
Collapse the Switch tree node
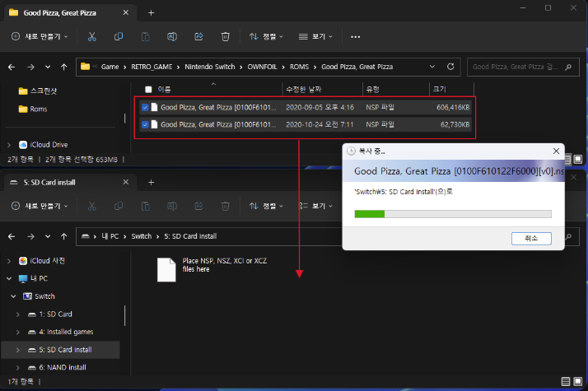coord(13,296)
